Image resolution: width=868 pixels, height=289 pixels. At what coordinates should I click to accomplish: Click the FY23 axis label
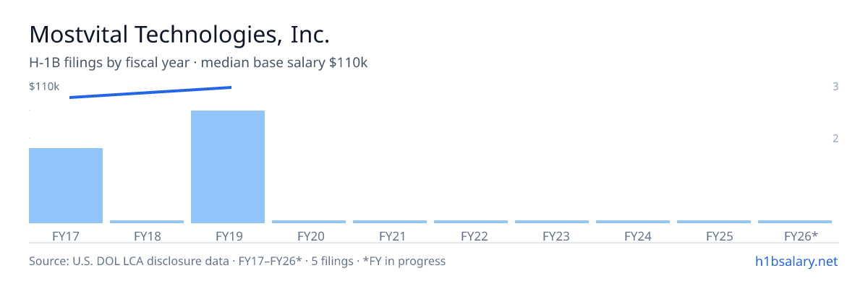pyautogui.click(x=552, y=236)
